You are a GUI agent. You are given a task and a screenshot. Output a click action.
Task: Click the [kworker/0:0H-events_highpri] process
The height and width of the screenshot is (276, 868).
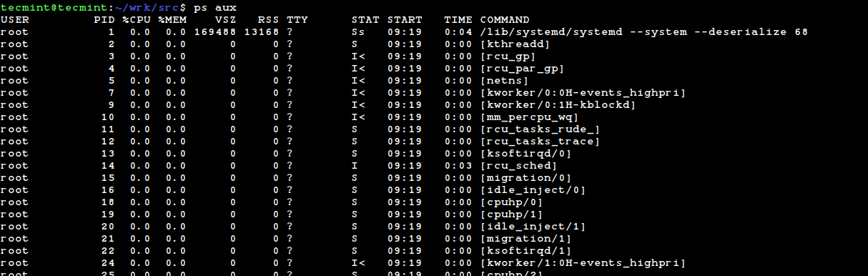583,93
